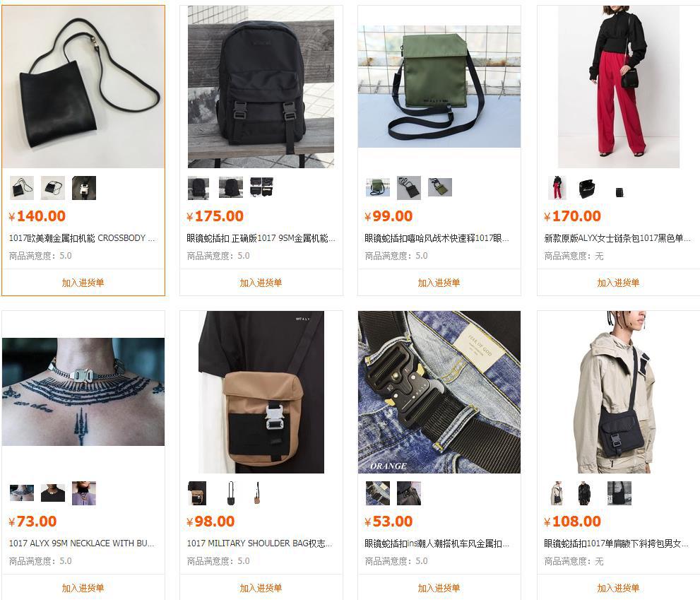
Task: Open the 1017 ALYX 9SM NECKLACE title link
Action: [82, 543]
